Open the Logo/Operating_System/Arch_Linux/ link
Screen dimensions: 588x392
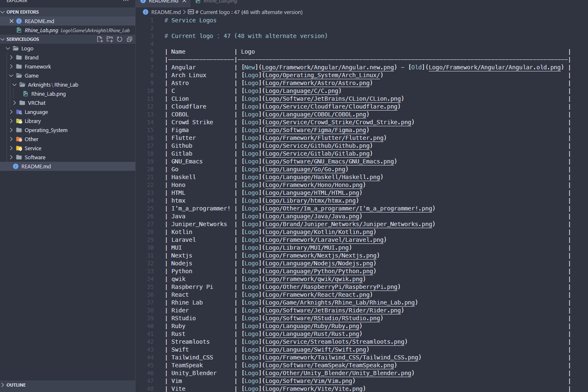(322, 75)
